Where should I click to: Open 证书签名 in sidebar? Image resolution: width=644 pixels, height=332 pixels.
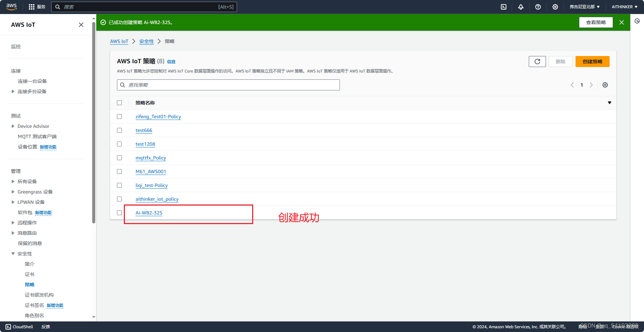pos(34,305)
